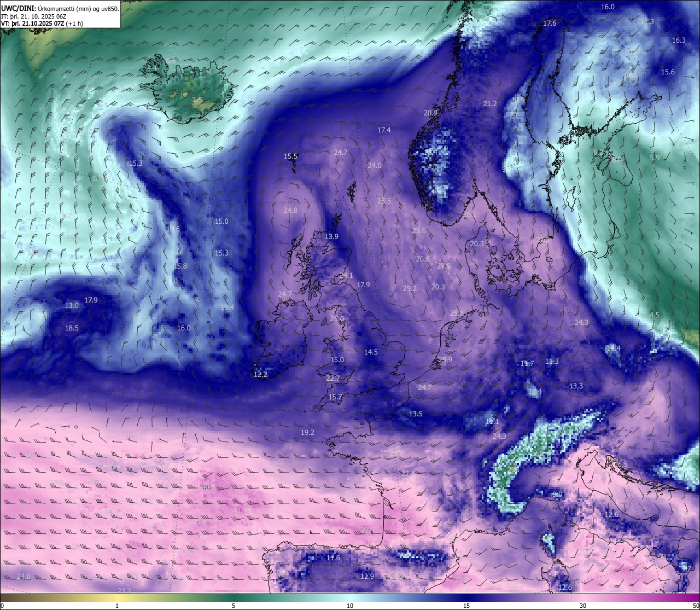The image size is (700, 610).
Task: Click the 16.3 value label
Action: [x=679, y=40]
